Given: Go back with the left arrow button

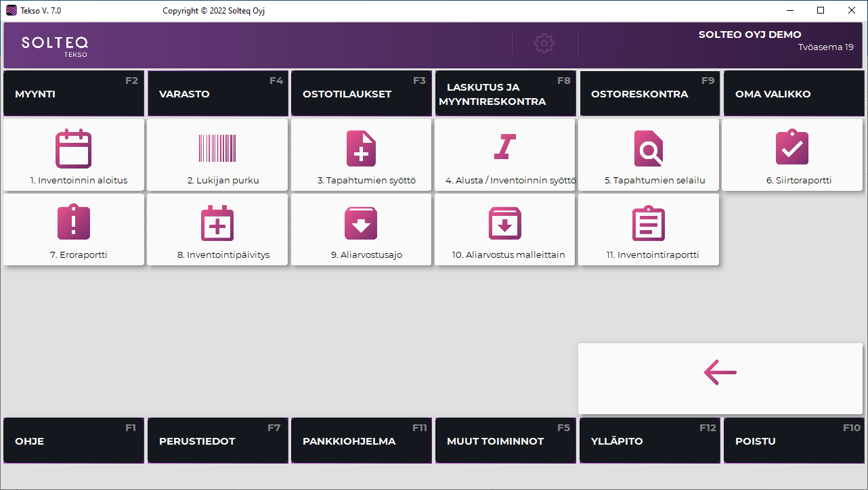Looking at the screenshot, I should pyautogui.click(x=720, y=372).
